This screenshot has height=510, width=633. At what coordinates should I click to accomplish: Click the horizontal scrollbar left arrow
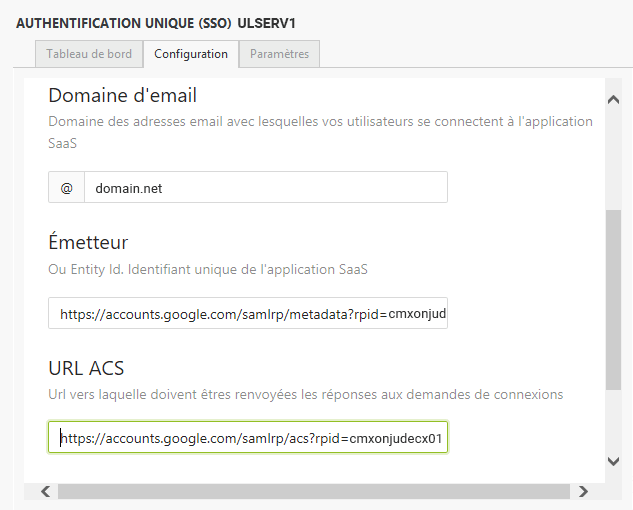click(46, 491)
